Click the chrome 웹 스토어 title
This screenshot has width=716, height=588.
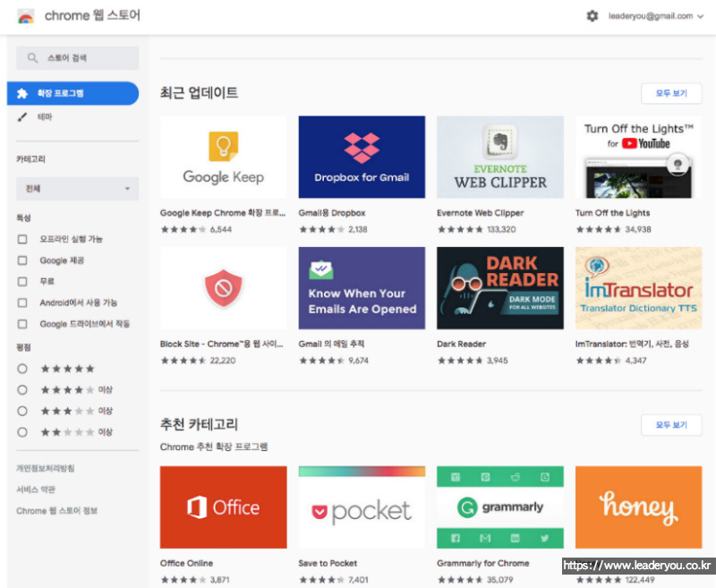pyautogui.click(x=92, y=15)
